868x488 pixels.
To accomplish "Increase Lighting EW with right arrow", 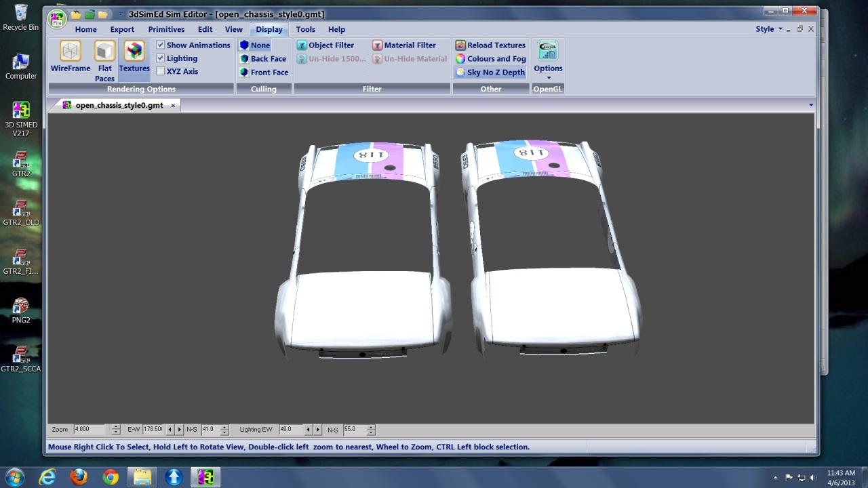I will [x=317, y=430].
